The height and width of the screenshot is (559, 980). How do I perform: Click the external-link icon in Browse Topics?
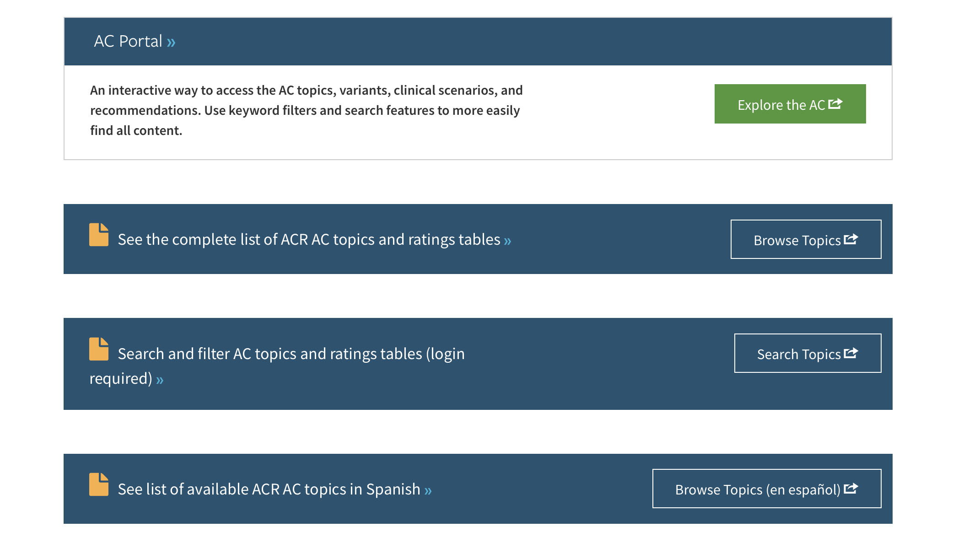pyautogui.click(x=851, y=239)
